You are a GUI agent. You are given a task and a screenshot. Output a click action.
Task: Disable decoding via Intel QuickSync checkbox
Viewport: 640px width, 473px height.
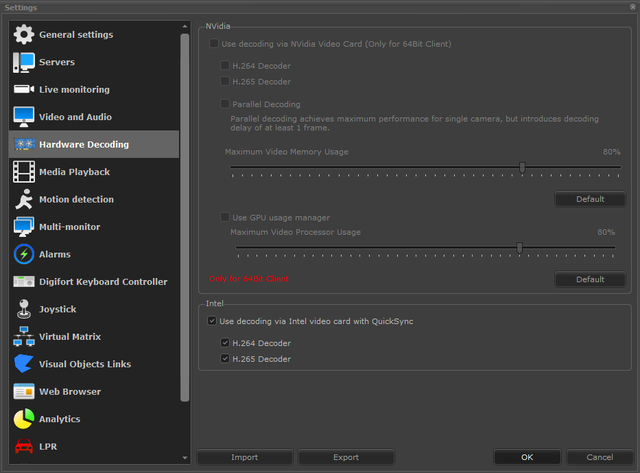click(212, 321)
